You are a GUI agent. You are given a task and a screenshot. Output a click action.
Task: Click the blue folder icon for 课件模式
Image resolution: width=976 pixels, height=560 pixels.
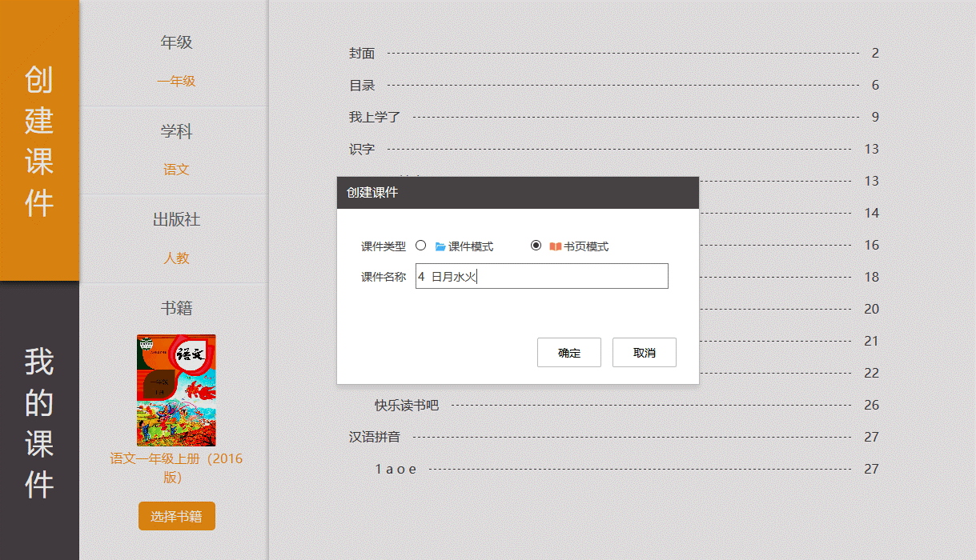click(x=440, y=246)
